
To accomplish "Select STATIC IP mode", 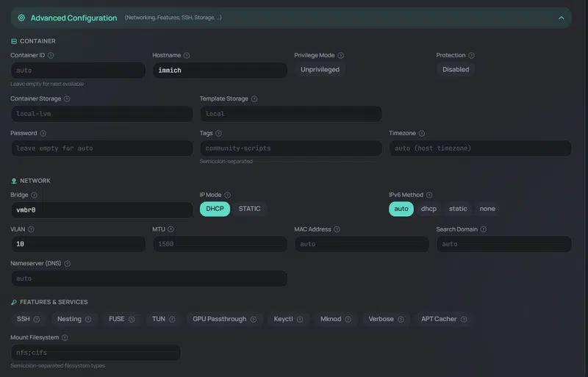I will click(249, 209).
